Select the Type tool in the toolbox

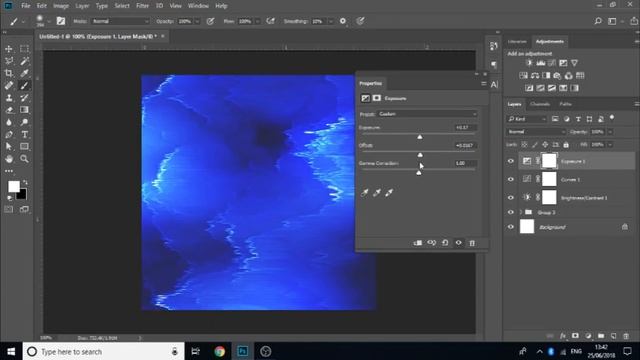pos(24,134)
